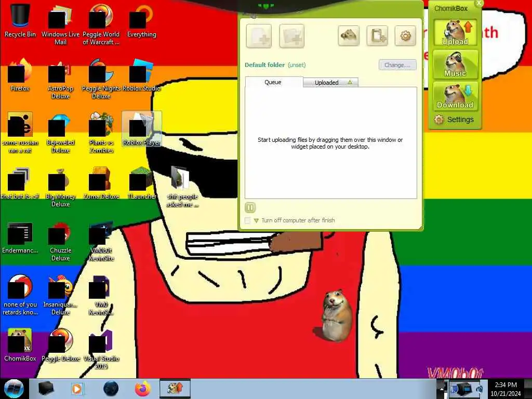Select Bejeweled Deluxe desktop icon

pos(60,132)
